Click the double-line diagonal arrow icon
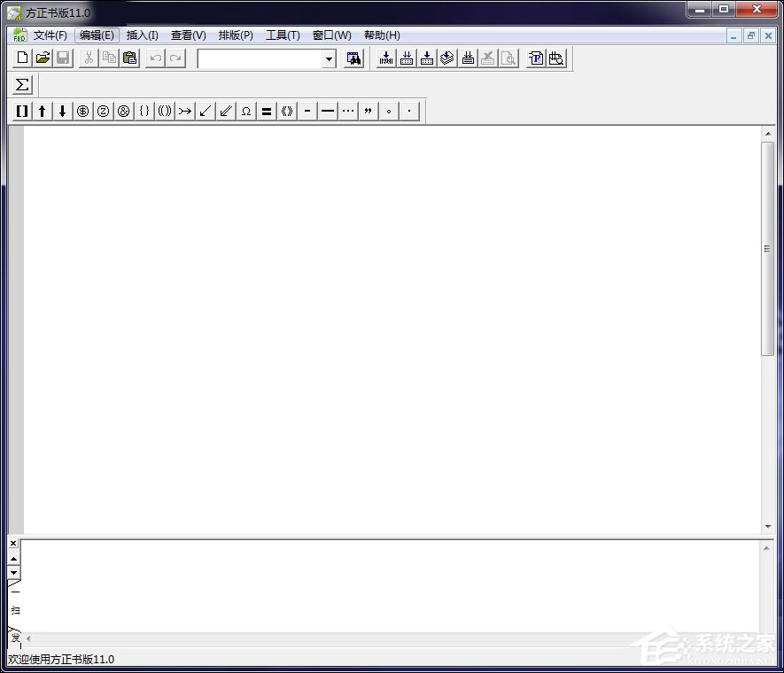The width and height of the screenshot is (784, 673). 226,111
